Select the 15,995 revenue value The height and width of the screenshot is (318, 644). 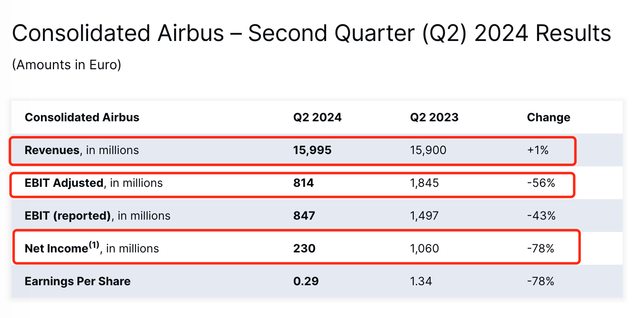coord(312,150)
